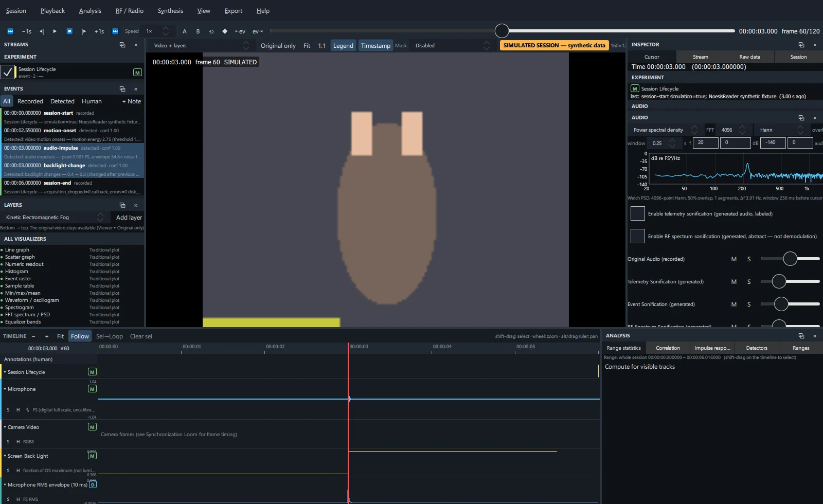
Task: Switch to the Raw data inspector tab
Action: tap(749, 57)
